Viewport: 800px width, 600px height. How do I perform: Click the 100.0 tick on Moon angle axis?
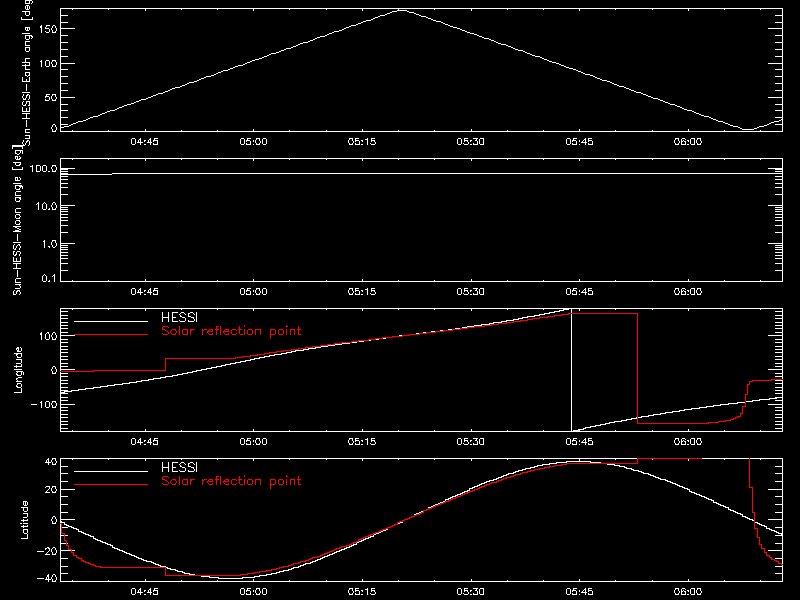[44, 169]
